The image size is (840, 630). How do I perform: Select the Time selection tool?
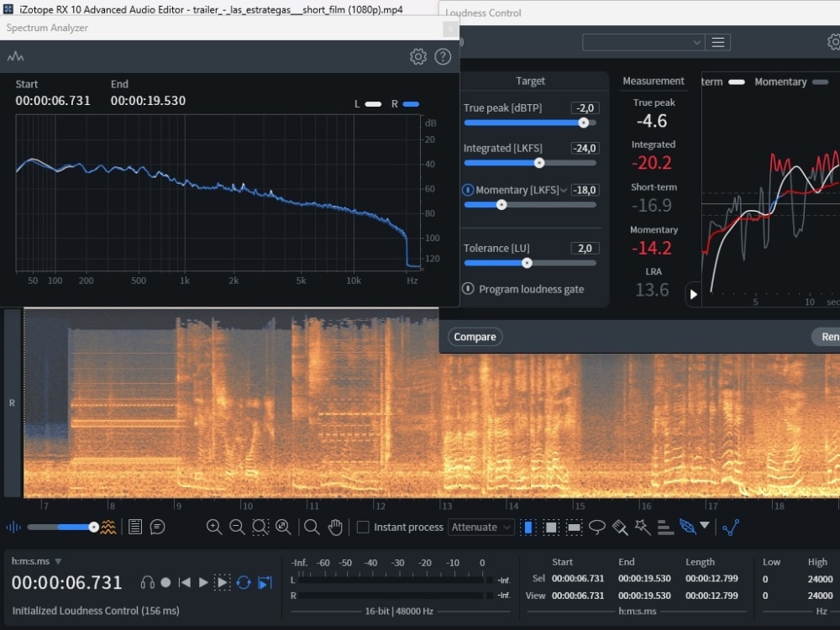click(x=528, y=528)
